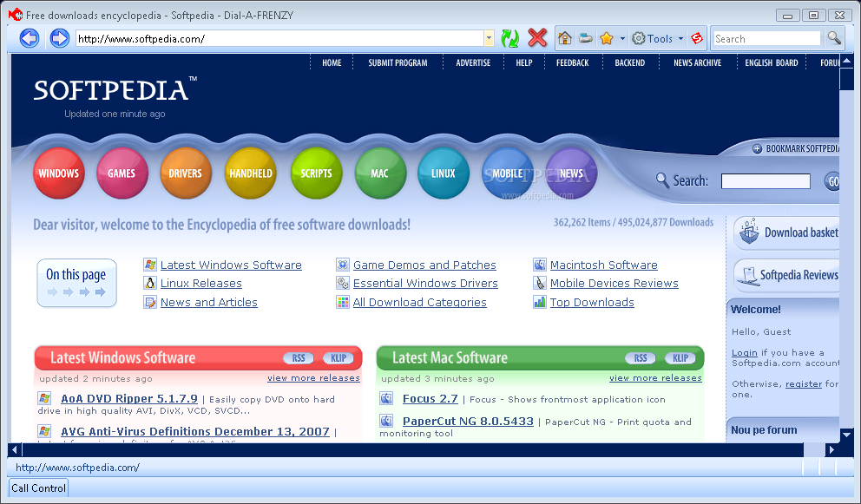The image size is (861, 504).
Task: Click the KLIP button in Latest Mac Software
Action: (x=680, y=358)
